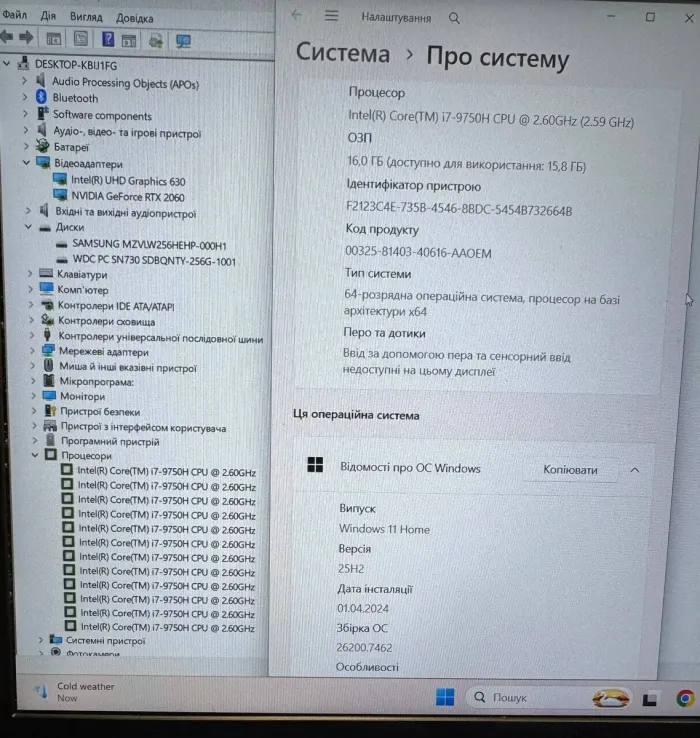Viewport: 700px width, 738px height.
Task: Click the Windows 11 Home edition text
Action: pos(384,529)
